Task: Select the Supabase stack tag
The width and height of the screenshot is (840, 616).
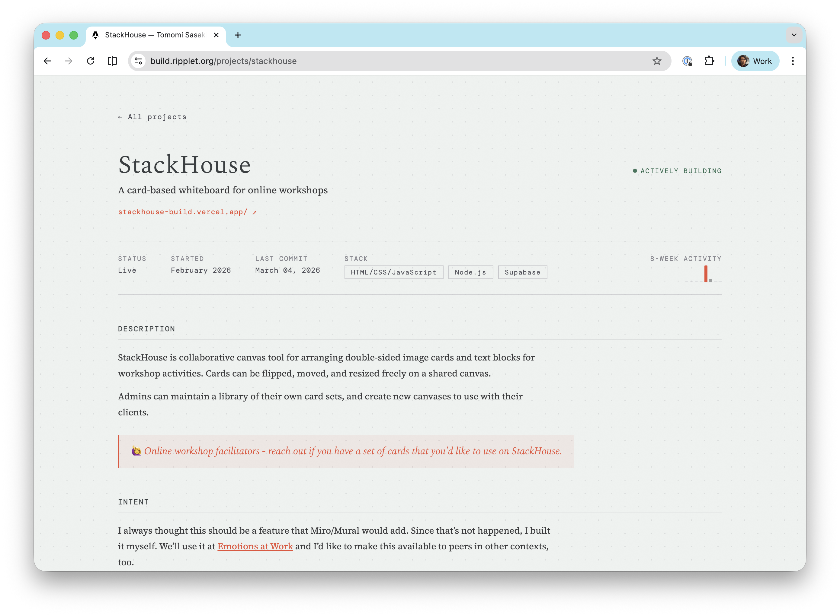Action: [x=522, y=272]
